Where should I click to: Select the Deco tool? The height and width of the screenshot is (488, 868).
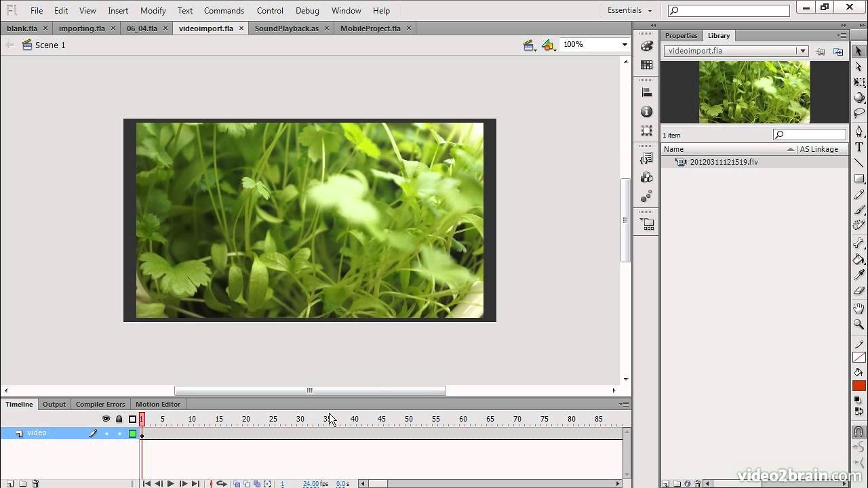pos(859,226)
